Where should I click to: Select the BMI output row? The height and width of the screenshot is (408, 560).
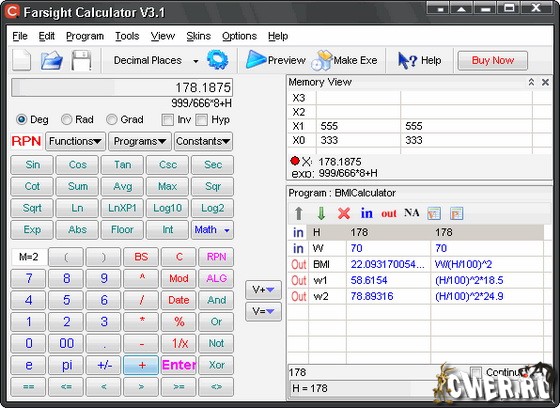[416, 264]
